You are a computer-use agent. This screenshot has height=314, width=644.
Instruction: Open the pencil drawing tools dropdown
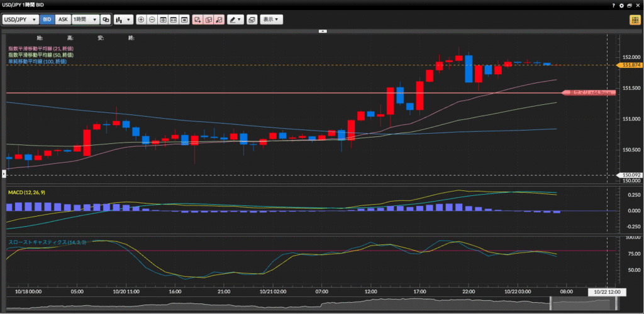235,19
